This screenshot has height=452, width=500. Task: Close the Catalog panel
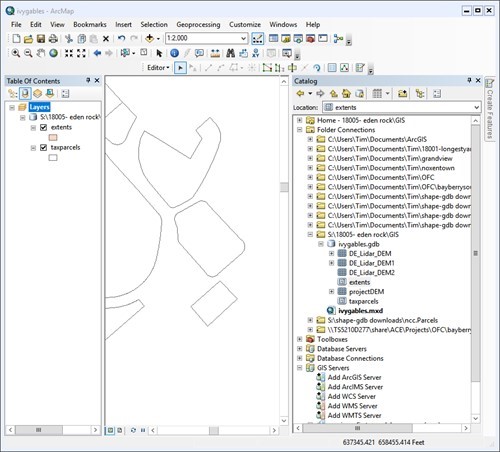pos(478,80)
